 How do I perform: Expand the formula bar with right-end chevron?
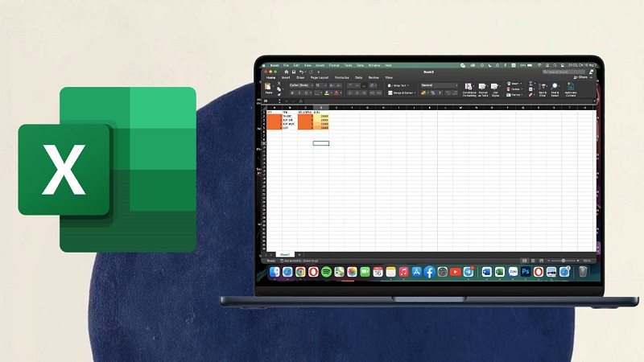coord(594,101)
